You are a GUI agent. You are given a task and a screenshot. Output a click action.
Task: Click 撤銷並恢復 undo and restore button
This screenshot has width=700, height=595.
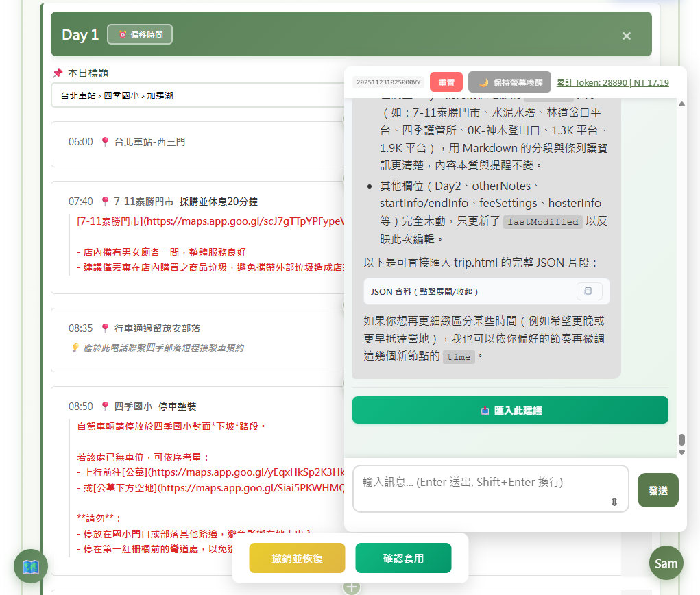pyautogui.click(x=297, y=558)
